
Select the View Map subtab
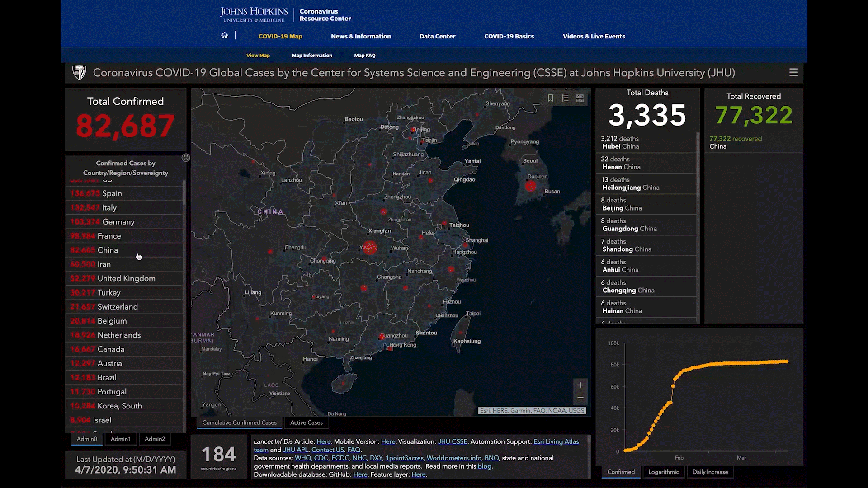click(x=258, y=56)
